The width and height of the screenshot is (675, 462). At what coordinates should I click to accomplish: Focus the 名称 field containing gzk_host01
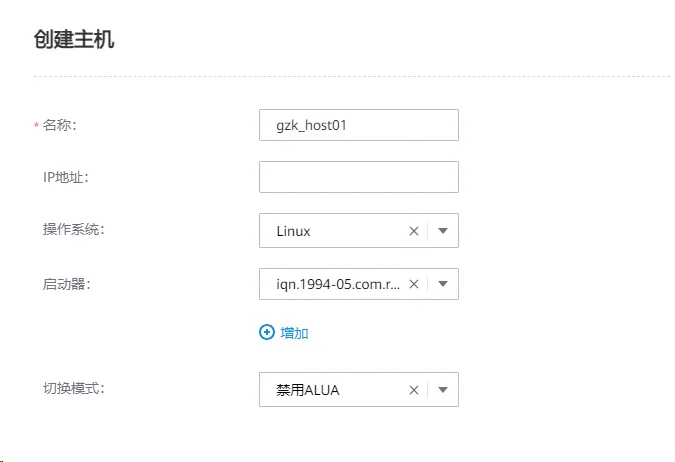click(x=358, y=125)
